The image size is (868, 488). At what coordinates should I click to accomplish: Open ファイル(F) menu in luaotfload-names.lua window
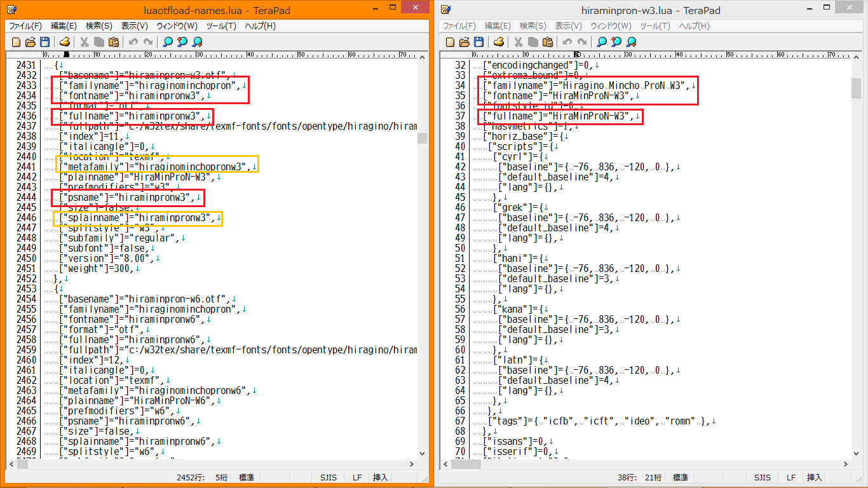tap(25, 26)
